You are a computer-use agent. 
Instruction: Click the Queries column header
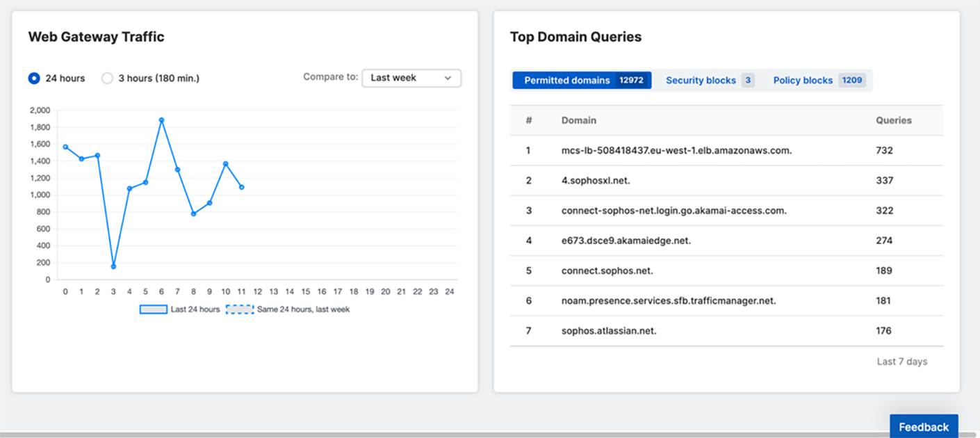click(x=895, y=120)
